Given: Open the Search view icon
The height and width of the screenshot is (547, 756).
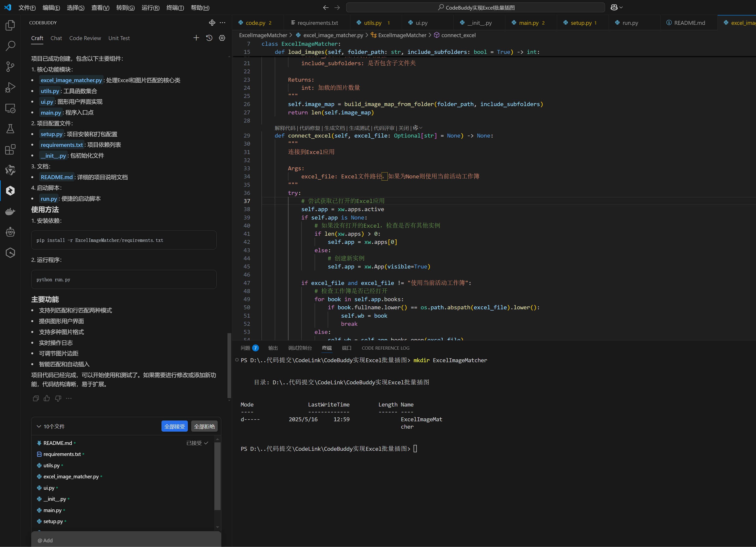Looking at the screenshot, I should tap(10, 46).
